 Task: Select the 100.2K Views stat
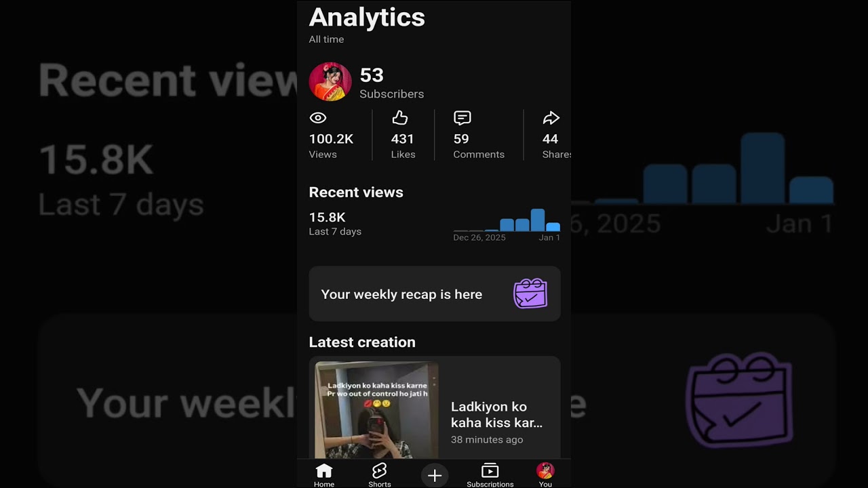(331, 146)
